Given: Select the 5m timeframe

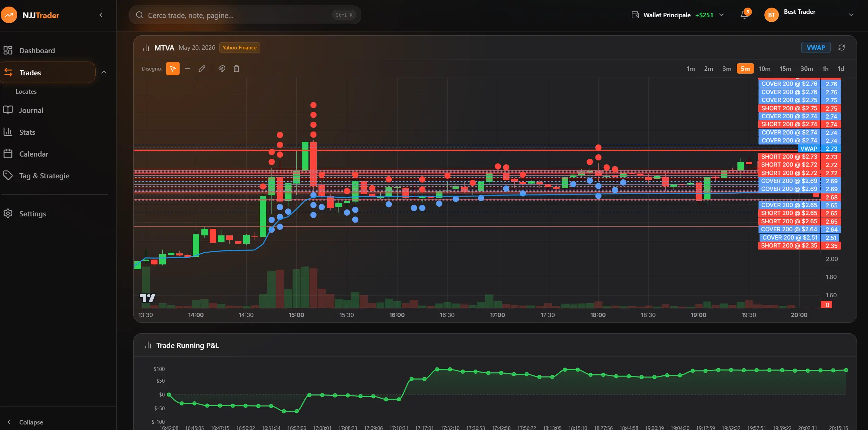Looking at the screenshot, I should pos(745,69).
